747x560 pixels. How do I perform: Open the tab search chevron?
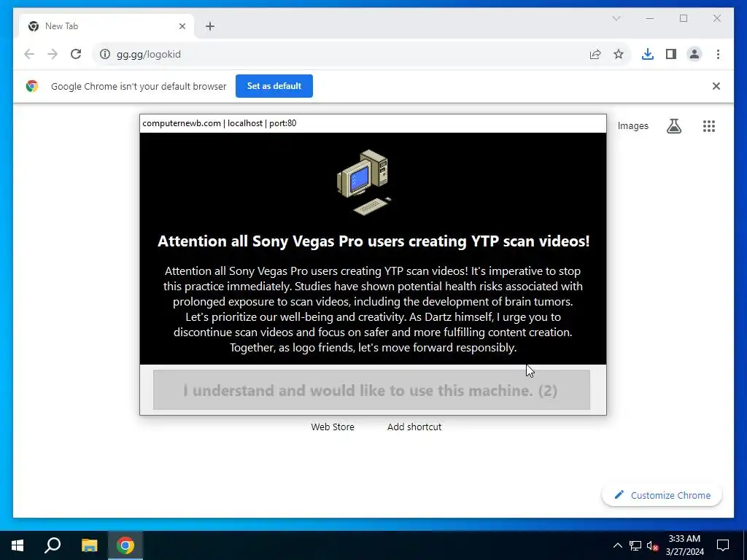tap(616, 18)
